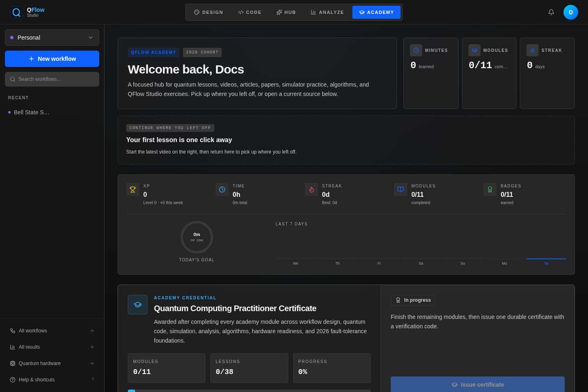Click the Continue where you left off tag

point(170,128)
